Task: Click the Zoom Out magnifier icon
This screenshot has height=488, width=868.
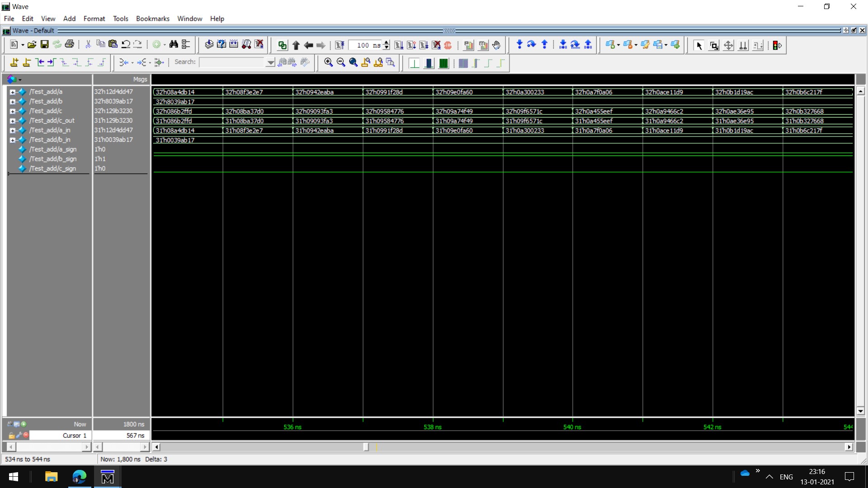Action: pyautogui.click(x=341, y=63)
